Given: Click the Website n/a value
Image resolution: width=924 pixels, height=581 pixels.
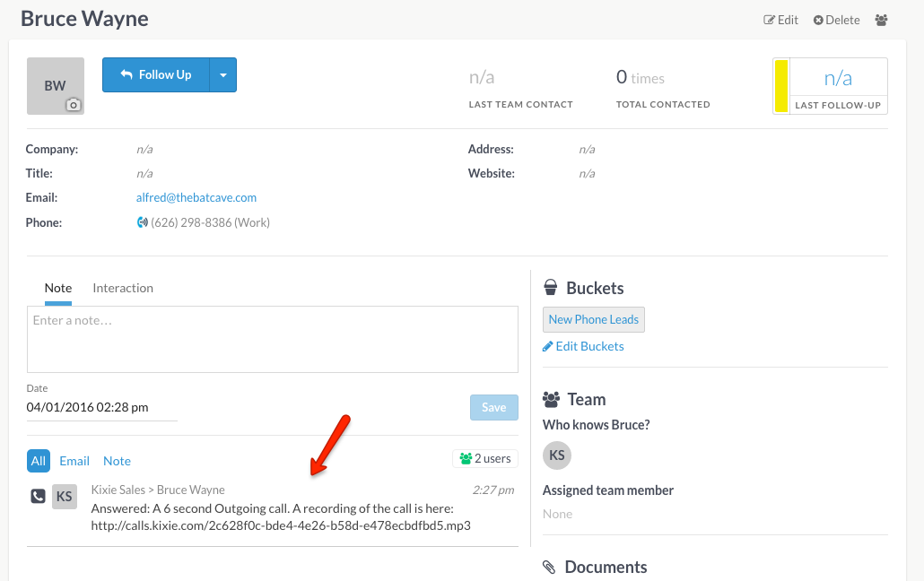Looking at the screenshot, I should (x=587, y=173).
